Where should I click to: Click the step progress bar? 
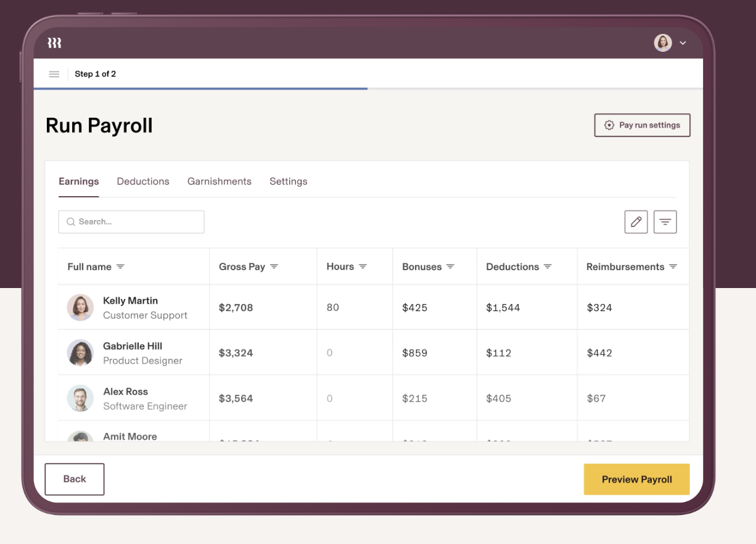[368, 89]
